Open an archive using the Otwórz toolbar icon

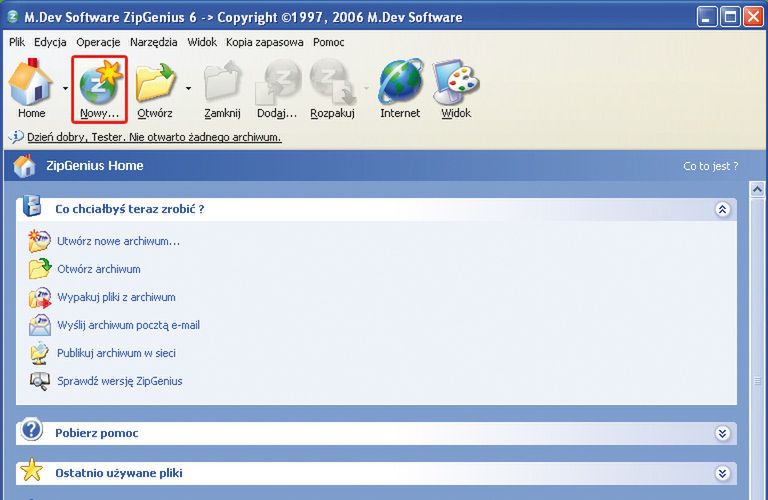tap(156, 82)
